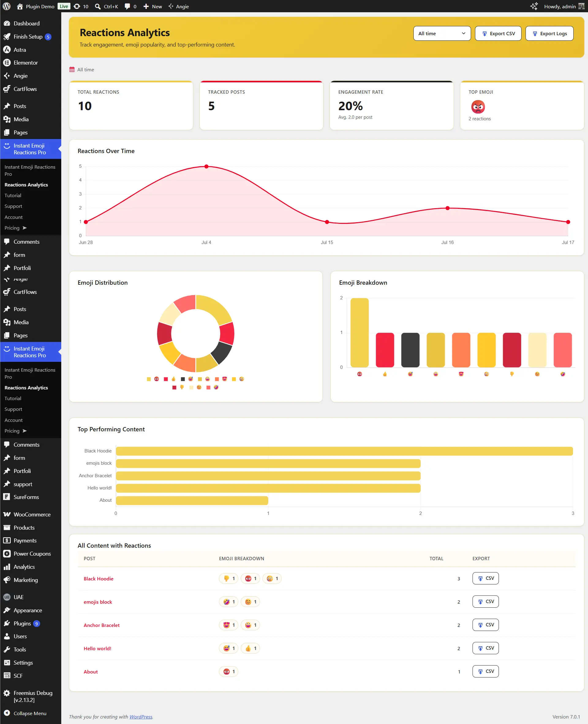Select the Jul 16 data point on the chart

447,208
